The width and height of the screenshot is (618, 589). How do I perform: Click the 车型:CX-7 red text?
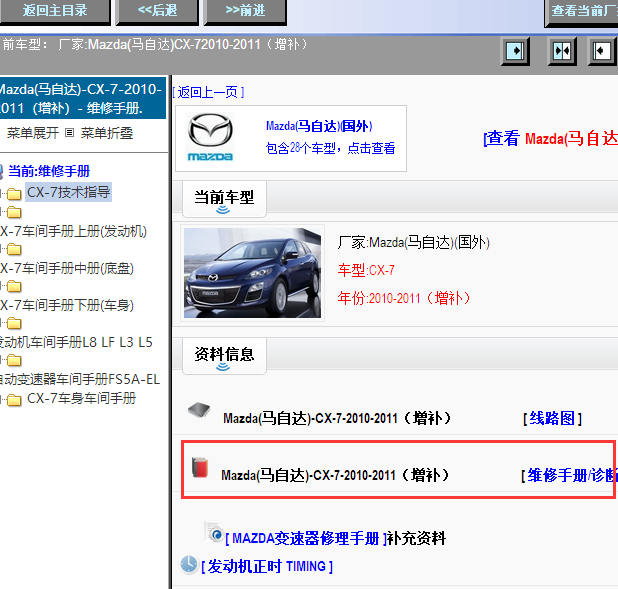(x=366, y=270)
